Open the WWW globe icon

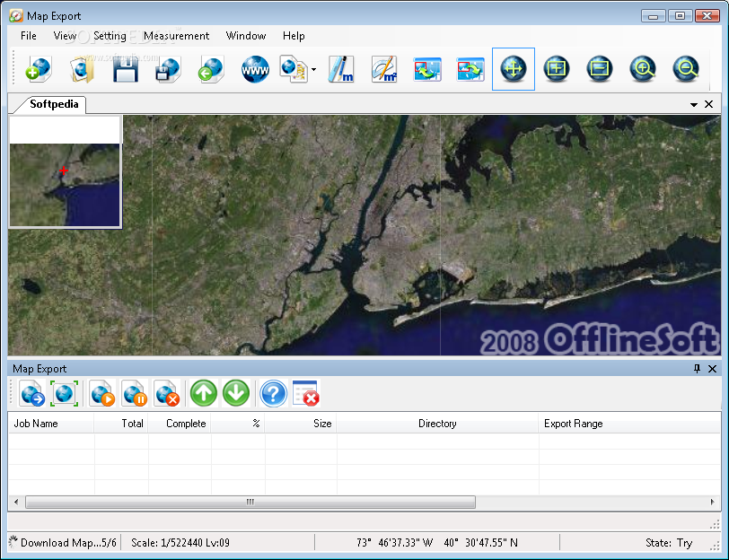[x=255, y=69]
